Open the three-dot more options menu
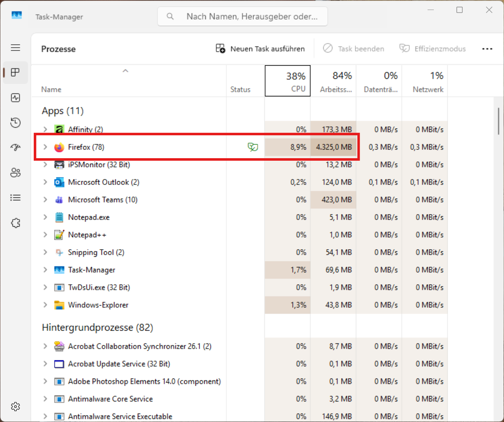Screen dimensions: 504x422 point(487,48)
